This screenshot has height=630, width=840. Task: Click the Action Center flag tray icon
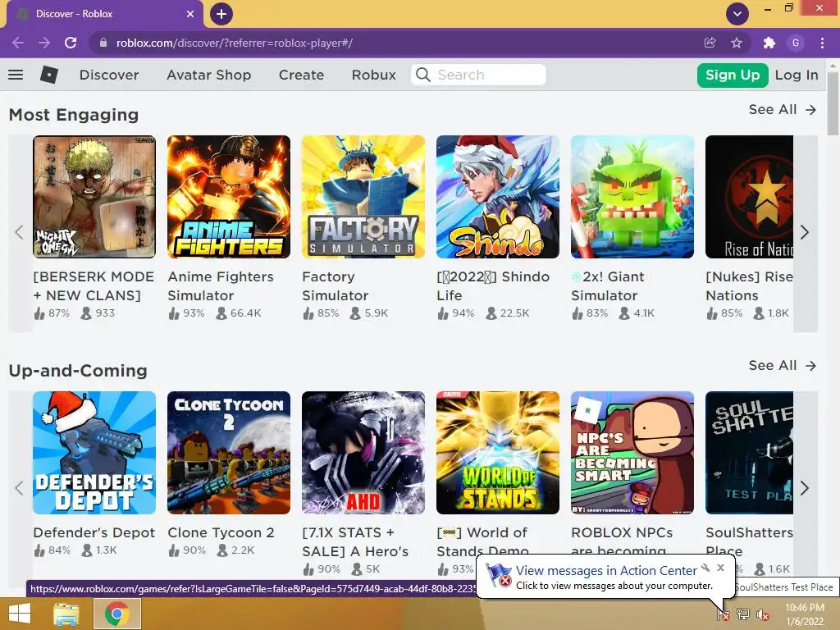coord(724,614)
